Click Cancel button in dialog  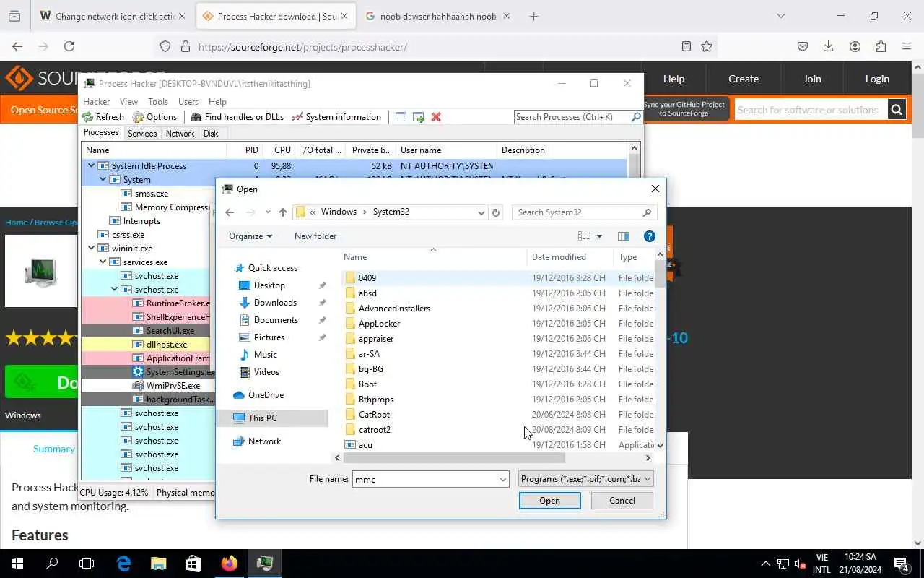point(622,501)
